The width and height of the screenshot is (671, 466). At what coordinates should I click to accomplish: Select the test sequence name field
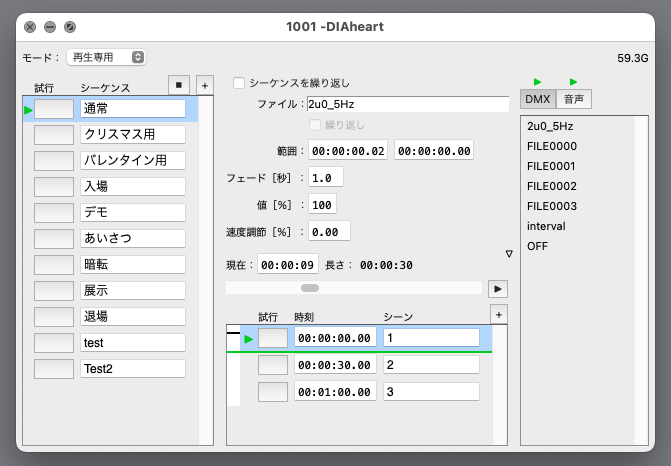click(x=133, y=343)
